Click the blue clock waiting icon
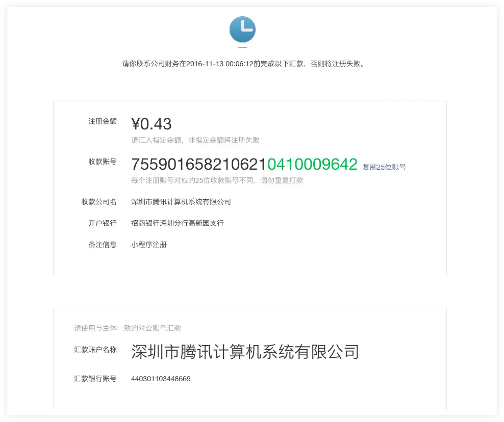Image resolution: width=504 pixels, height=422 pixels. coord(242,29)
